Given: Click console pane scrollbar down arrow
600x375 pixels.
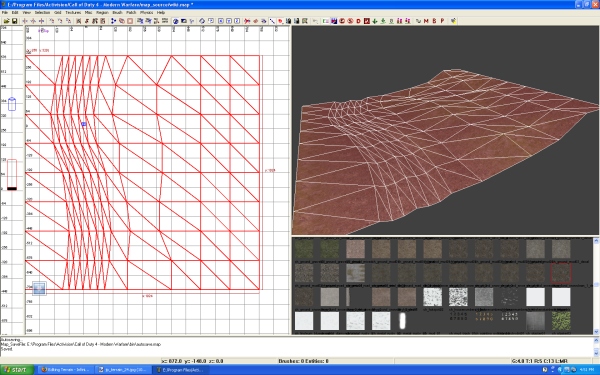Looking at the screenshot, I should coord(596,353).
